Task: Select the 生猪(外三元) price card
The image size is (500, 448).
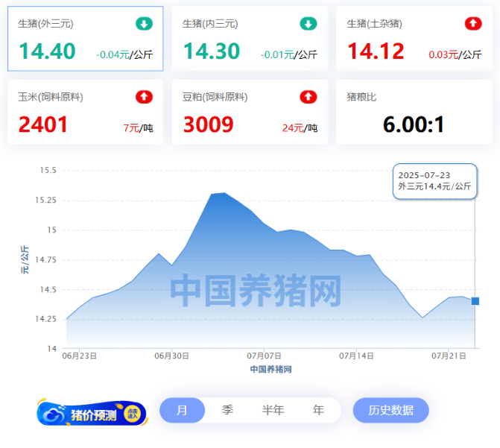Action: coord(85,39)
